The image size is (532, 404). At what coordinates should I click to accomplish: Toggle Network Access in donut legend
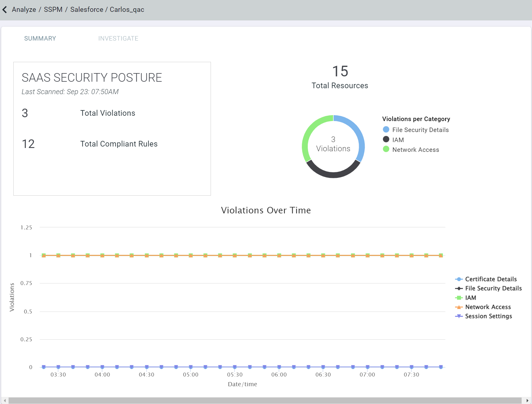[415, 150]
